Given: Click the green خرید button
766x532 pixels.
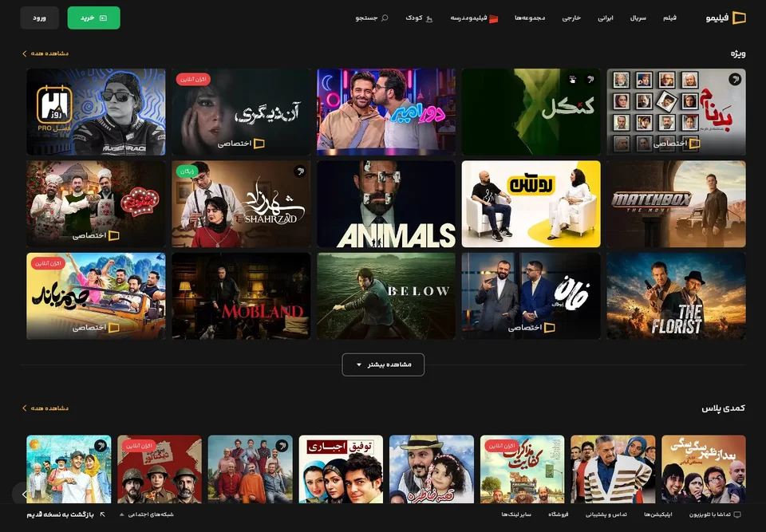Looking at the screenshot, I should click(x=94, y=18).
